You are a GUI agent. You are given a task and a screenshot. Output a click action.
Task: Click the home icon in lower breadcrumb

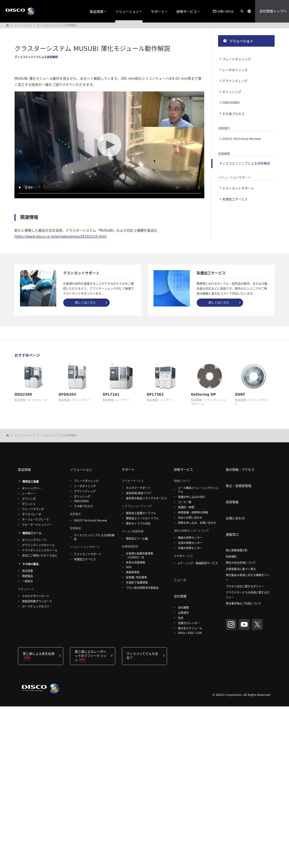click(7, 435)
